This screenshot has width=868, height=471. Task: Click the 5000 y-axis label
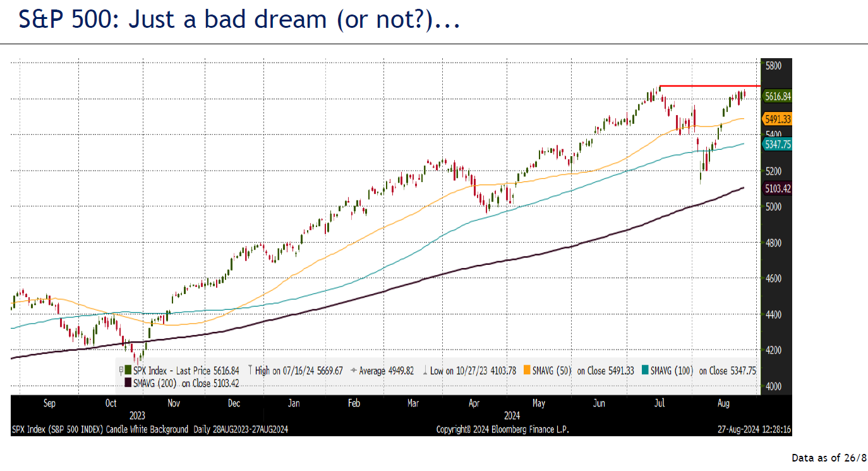pyautogui.click(x=773, y=207)
